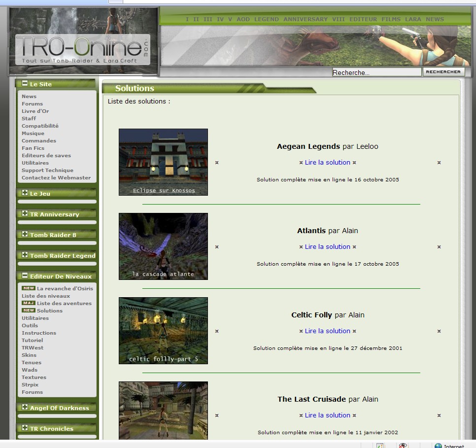This screenshot has width=476, height=448.
Task: Open the Strpix sidebar link
Action: pyautogui.click(x=30, y=384)
